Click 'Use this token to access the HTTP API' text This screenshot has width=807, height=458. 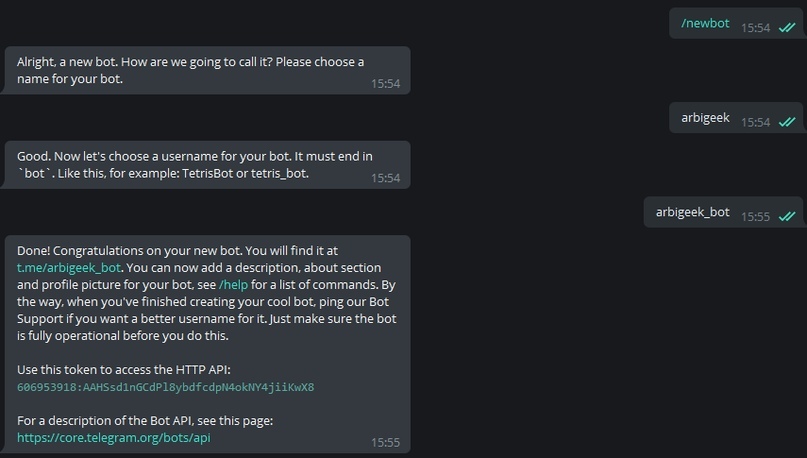pyautogui.click(x=124, y=369)
